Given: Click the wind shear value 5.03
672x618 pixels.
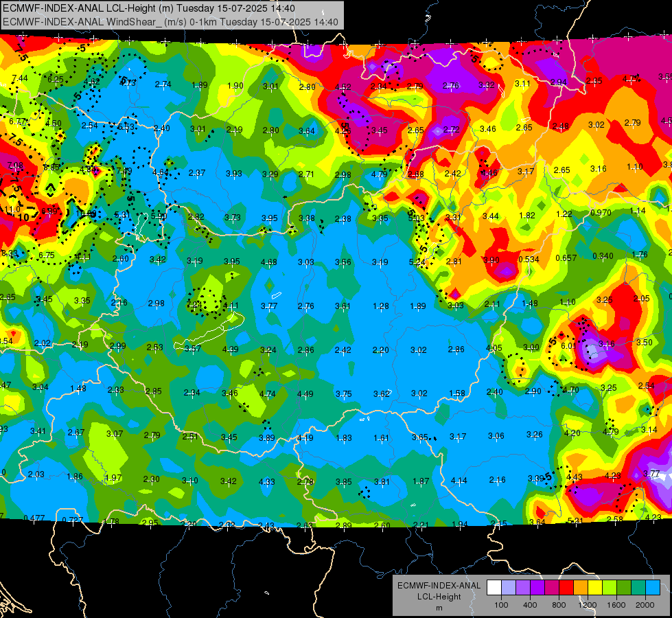Looking at the screenshot, I should (416, 218).
